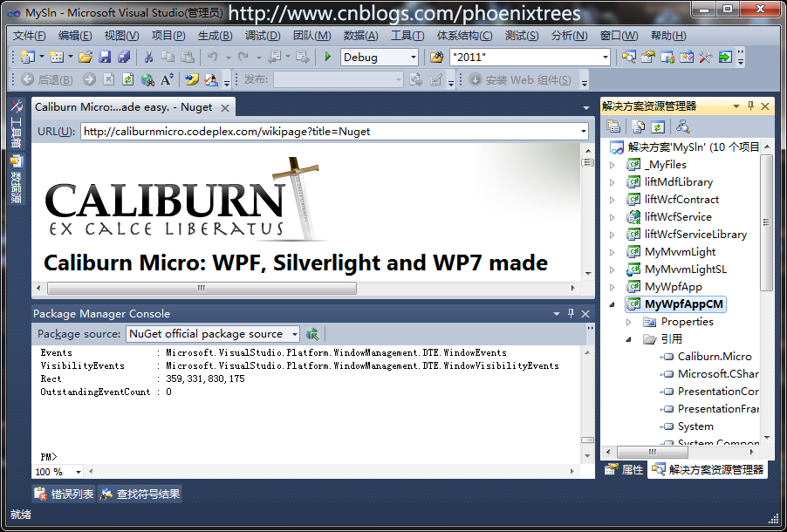787x532 pixels.
Task: Open the URL address dropdown arrow
Action: click(x=583, y=132)
